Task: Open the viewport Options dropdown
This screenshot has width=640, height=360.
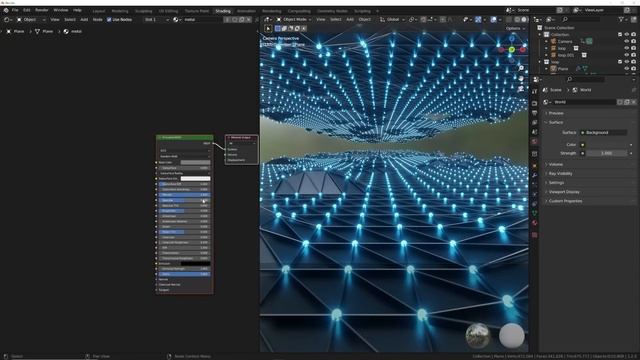Action: pyautogui.click(x=515, y=29)
